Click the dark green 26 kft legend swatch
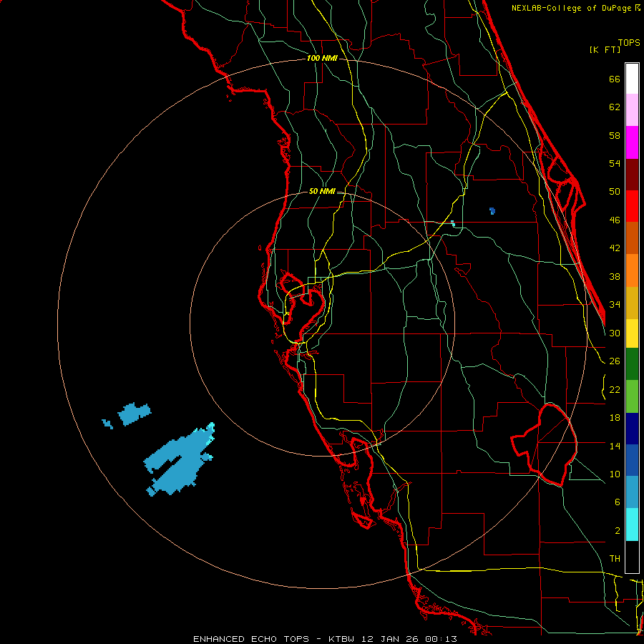Image resolution: width=644 pixels, height=644 pixels. (x=632, y=364)
